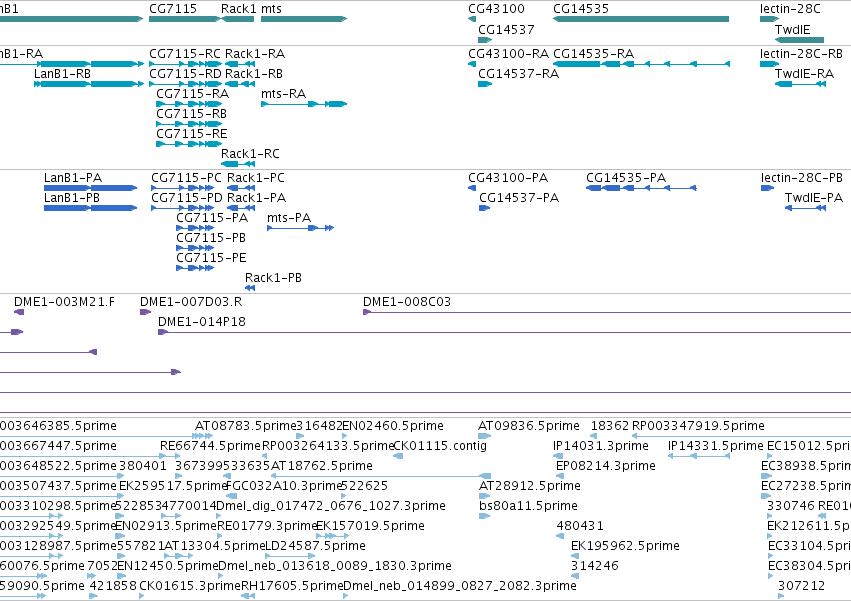Select transcript lectin-28C-RB
Viewport: 851px width, 601px height.
click(x=801, y=54)
